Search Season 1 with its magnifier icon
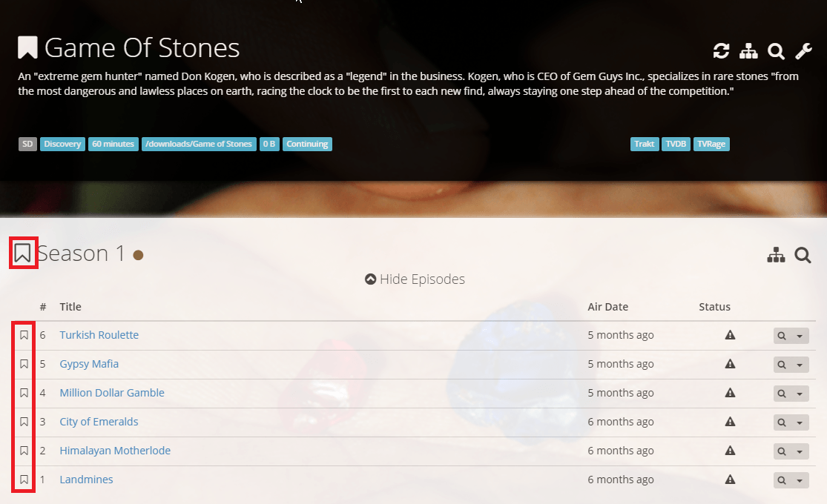827x504 pixels. pyautogui.click(x=803, y=256)
